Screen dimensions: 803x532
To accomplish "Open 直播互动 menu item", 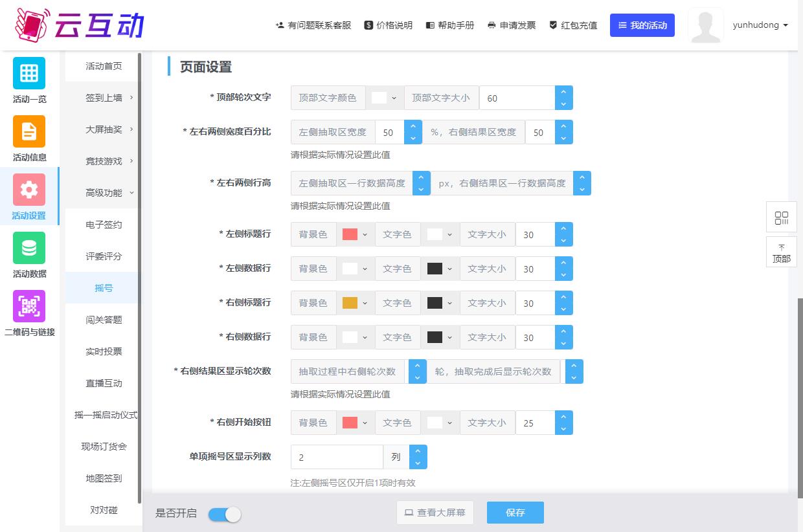I will 104,383.
